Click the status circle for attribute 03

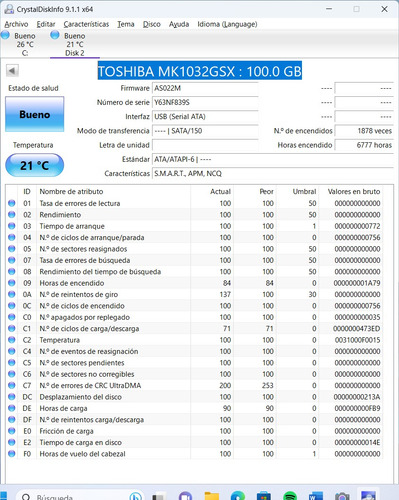click(12, 226)
